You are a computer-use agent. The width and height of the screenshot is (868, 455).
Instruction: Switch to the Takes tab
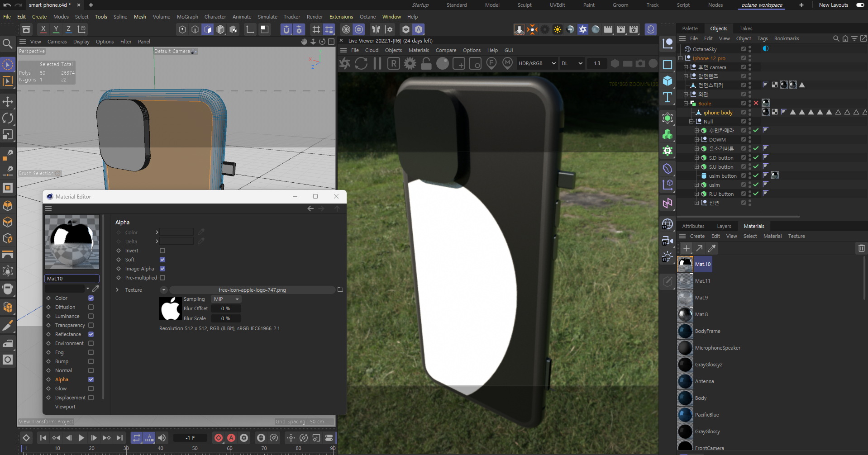tap(746, 28)
